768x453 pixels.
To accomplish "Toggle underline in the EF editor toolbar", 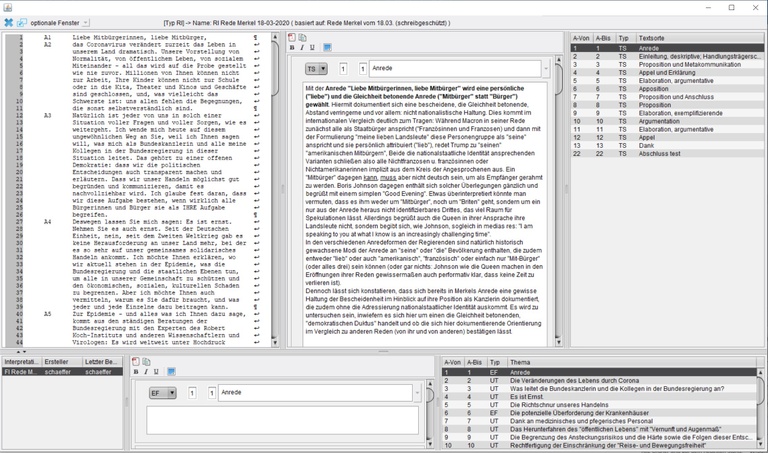I will (x=156, y=372).
